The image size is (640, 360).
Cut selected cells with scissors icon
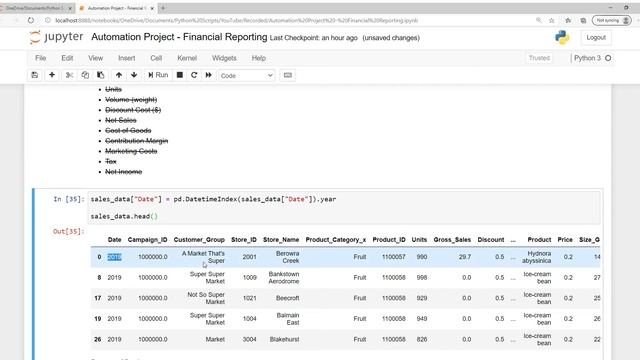coord(69,75)
